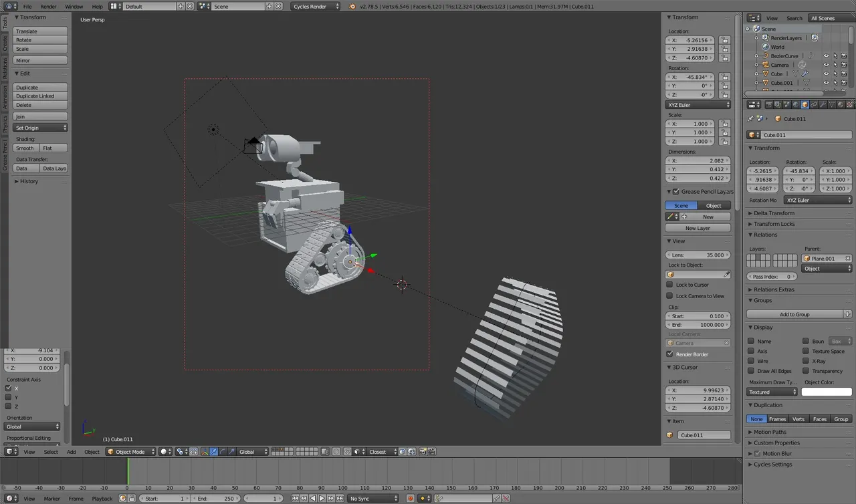
Task: Uncheck the X constraint axis checkbox
Action: (x=9, y=388)
